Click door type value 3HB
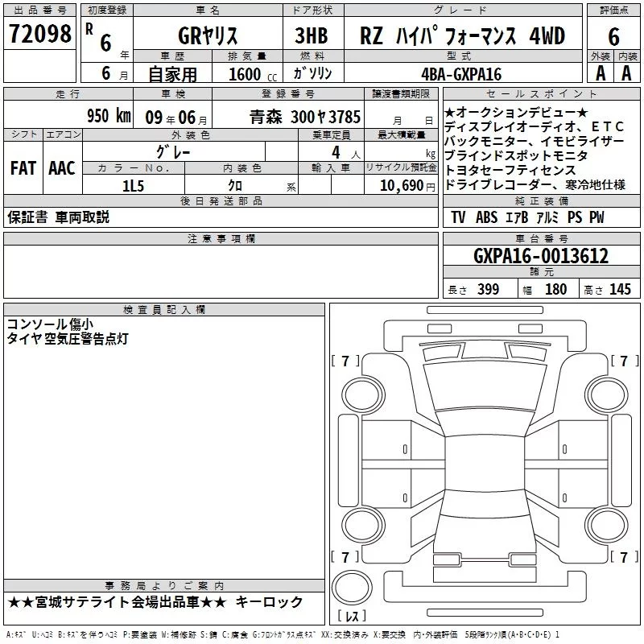 click(x=312, y=35)
